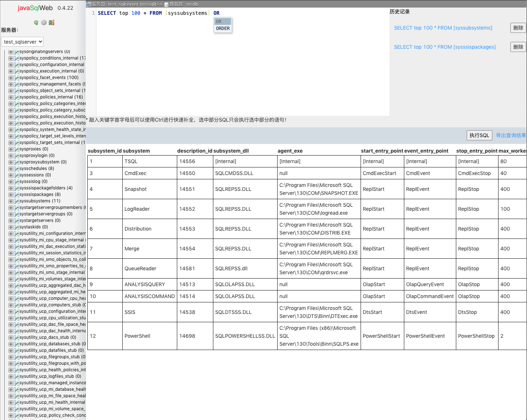Click table icon beside syssessions (0)

(x=17, y=175)
